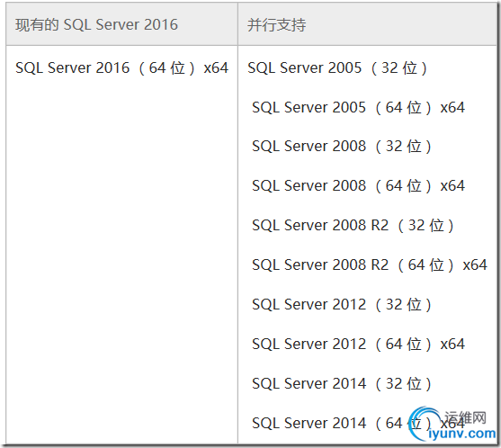Select the text "SQL Server 2008 R2（64 位）x64"

click(x=370, y=264)
